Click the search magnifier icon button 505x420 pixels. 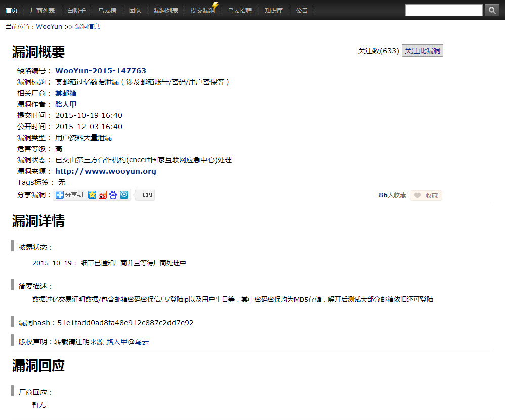[492, 10]
